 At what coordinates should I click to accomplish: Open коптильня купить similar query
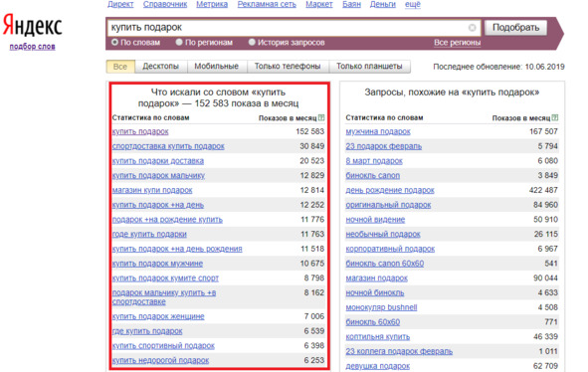tap(378, 337)
